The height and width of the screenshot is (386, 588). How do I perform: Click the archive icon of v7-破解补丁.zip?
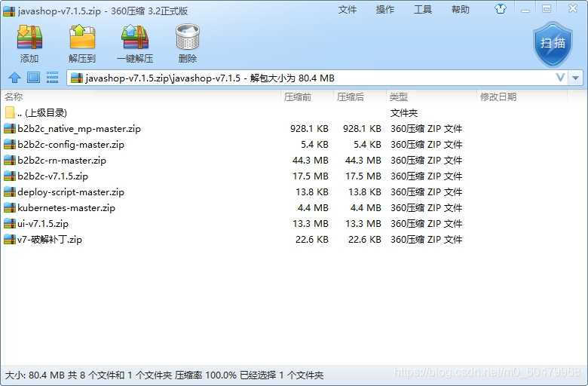click(9, 239)
